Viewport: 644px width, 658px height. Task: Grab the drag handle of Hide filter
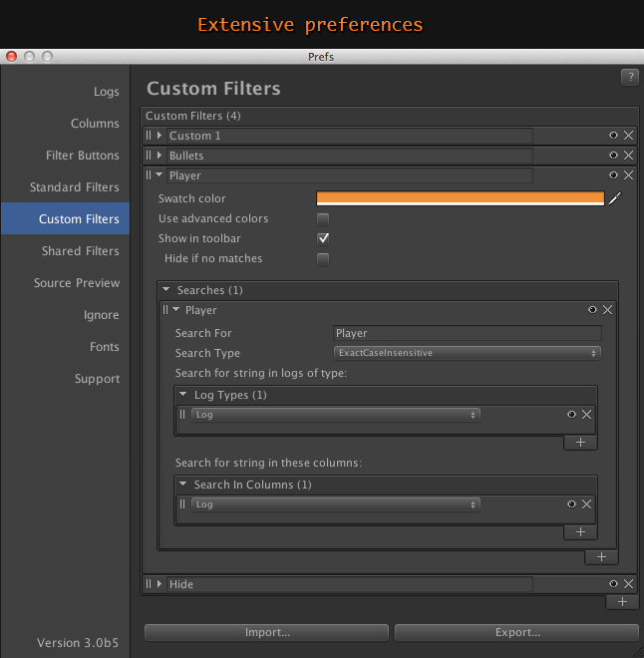point(149,583)
